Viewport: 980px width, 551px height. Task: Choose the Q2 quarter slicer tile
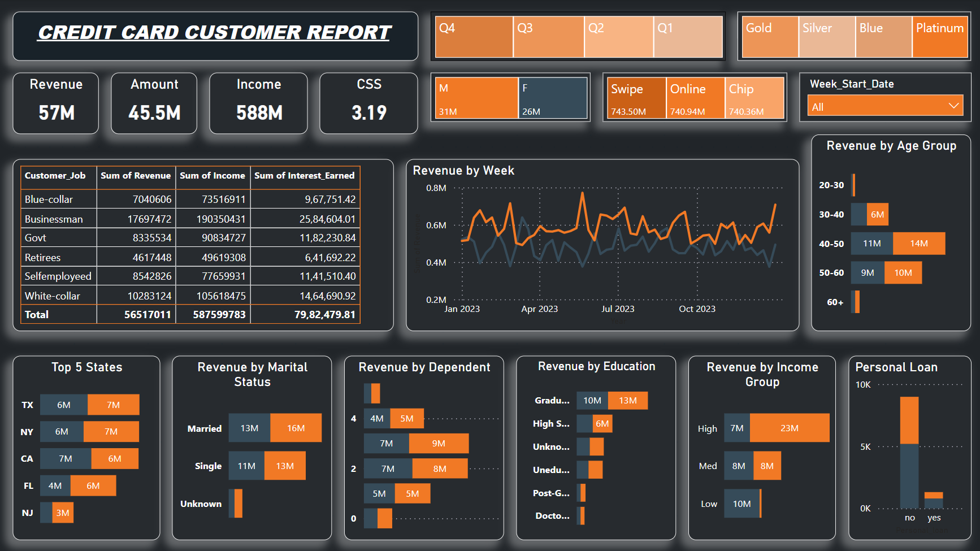click(x=619, y=37)
